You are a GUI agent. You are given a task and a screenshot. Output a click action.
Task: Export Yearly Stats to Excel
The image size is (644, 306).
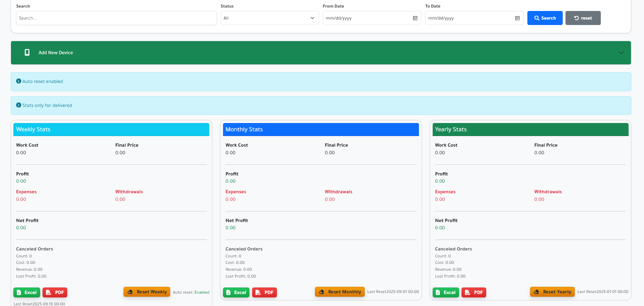[x=445, y=292]
